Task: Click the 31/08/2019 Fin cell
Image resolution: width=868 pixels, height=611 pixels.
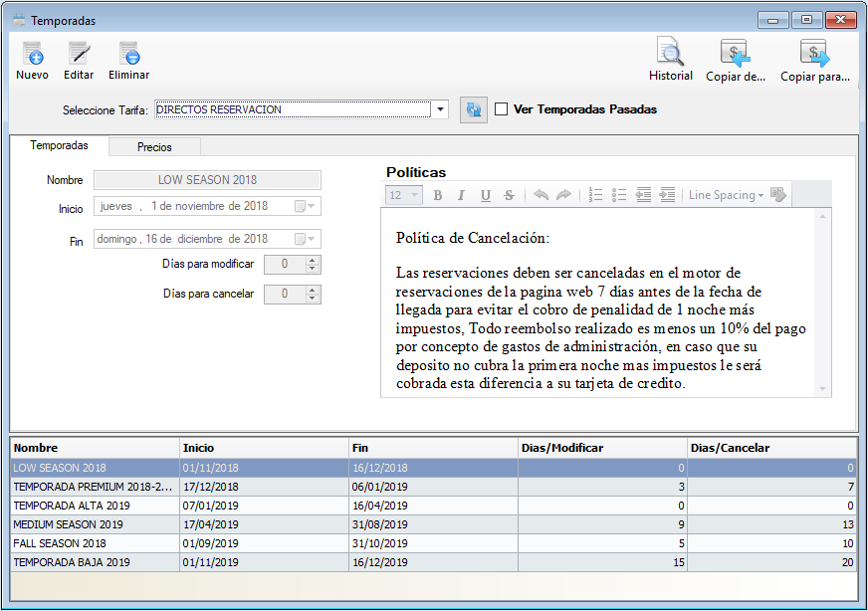Action: coord(434,524)
